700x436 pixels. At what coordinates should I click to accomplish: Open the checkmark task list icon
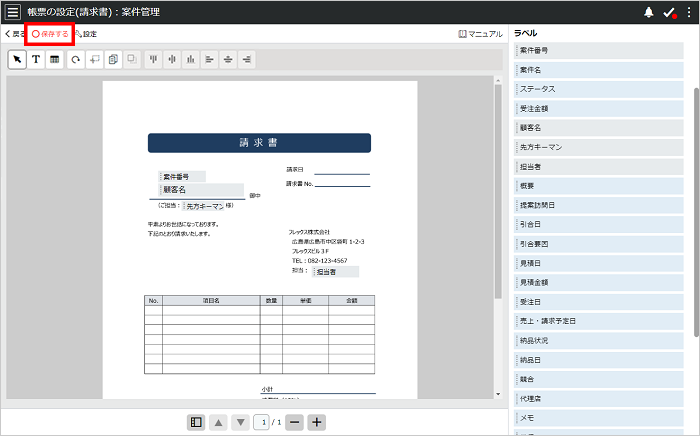coord(669,12)
